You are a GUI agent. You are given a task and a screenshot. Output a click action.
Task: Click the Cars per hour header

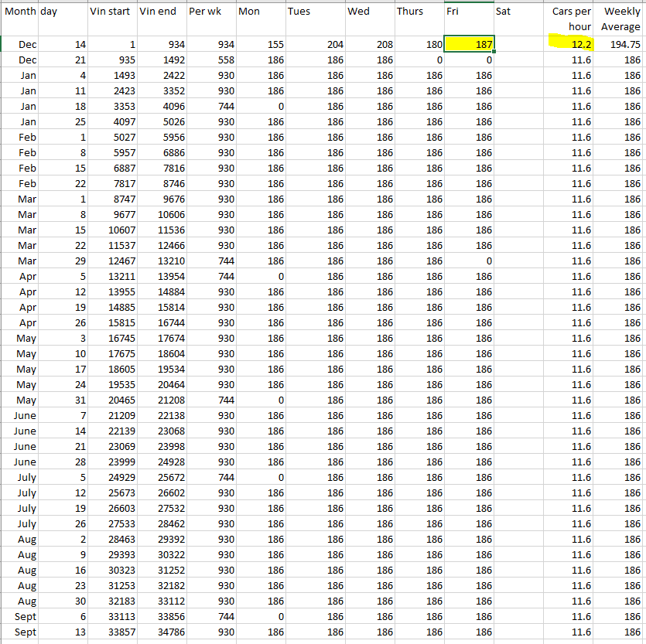click(x=571, y=19)
